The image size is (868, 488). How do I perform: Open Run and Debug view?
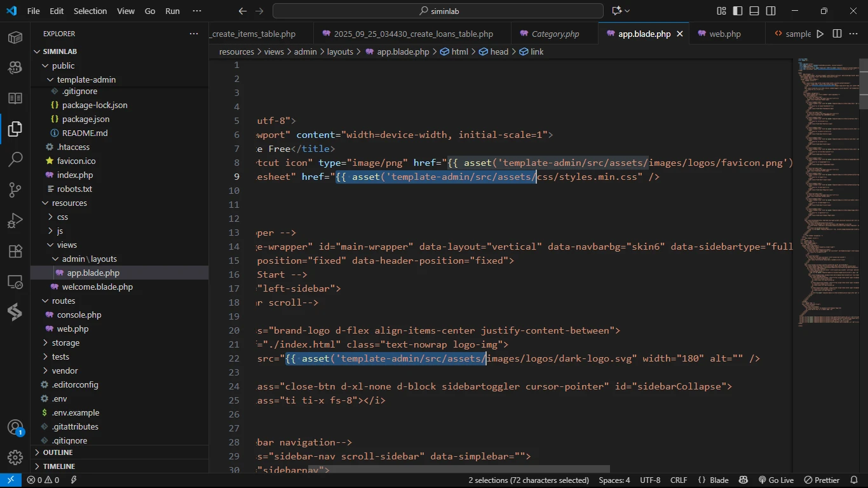(x=15, y=220)
